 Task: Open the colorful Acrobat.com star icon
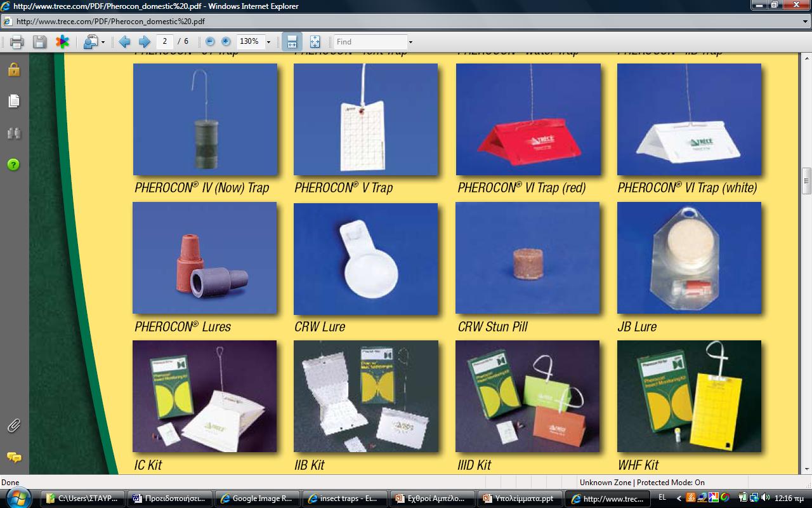pos(62,42)
